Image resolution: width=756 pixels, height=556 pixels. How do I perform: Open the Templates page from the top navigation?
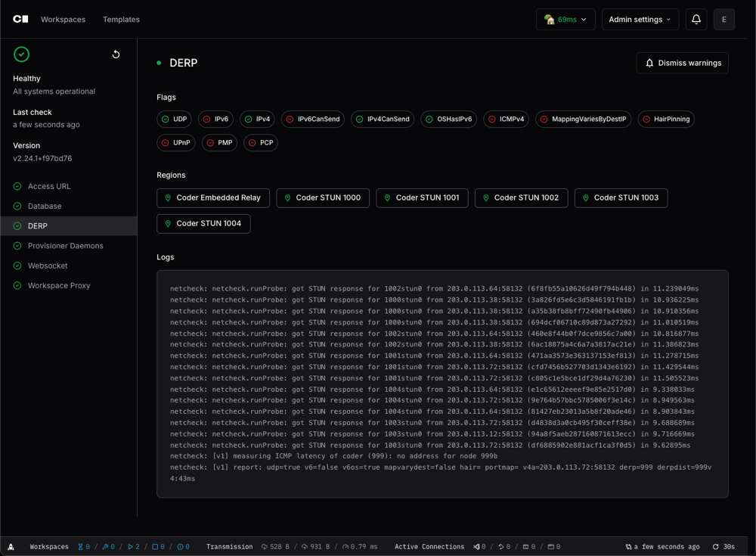(121, 19)
